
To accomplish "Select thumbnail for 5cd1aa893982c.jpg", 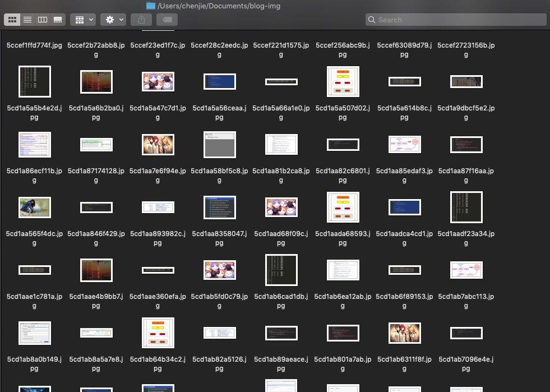I will [158, 207].
